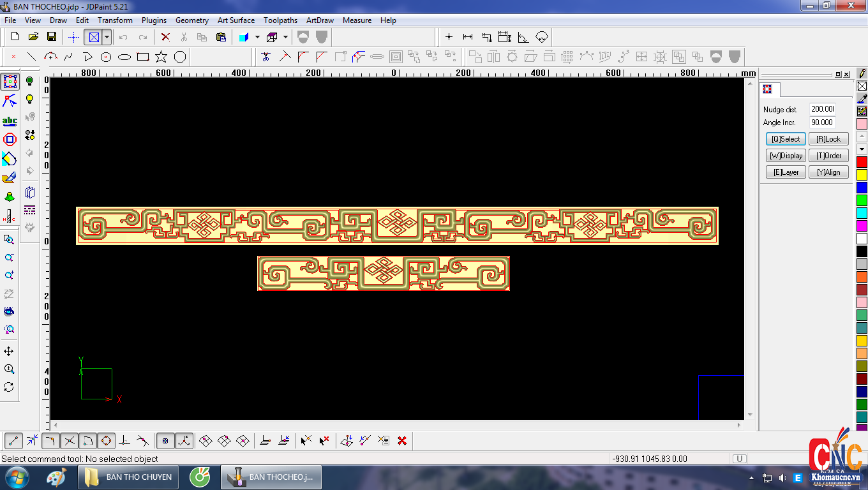Open the Art Surface menu

click(236, 20)
